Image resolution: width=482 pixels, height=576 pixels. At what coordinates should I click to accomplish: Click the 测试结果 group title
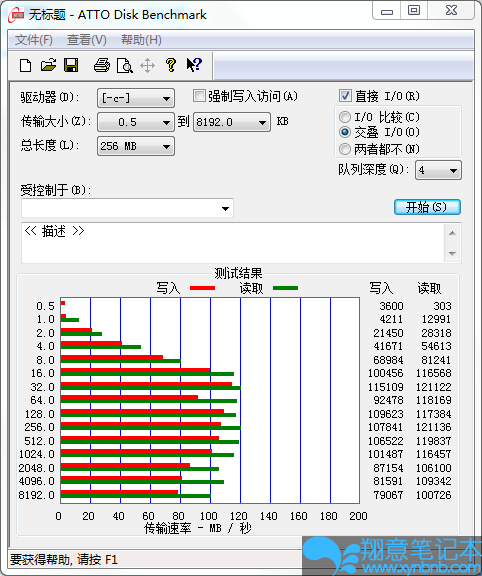coord(238,273)
